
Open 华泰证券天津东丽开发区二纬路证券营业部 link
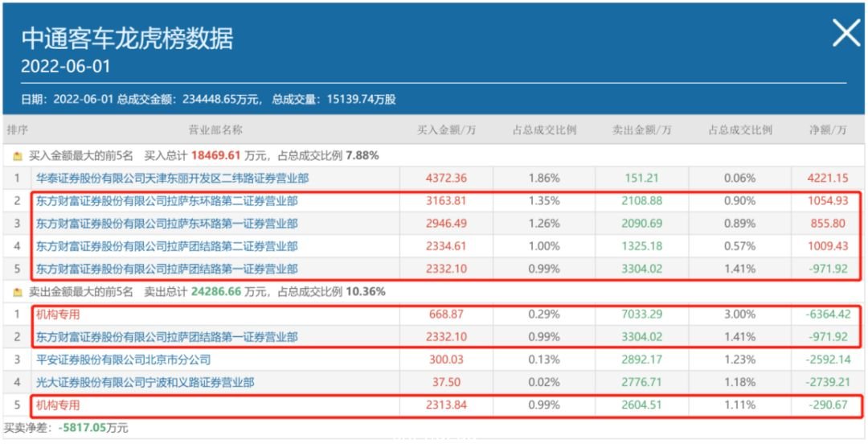pos(172,179)
